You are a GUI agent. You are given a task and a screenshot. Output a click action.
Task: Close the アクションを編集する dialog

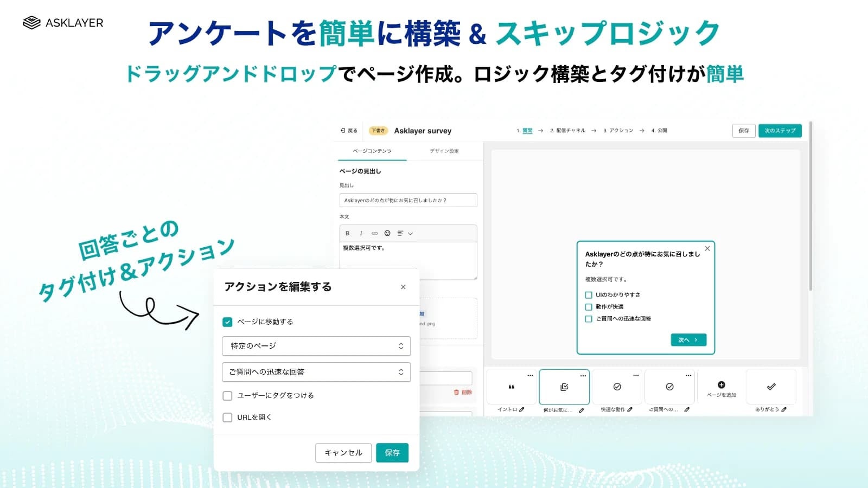403,287
